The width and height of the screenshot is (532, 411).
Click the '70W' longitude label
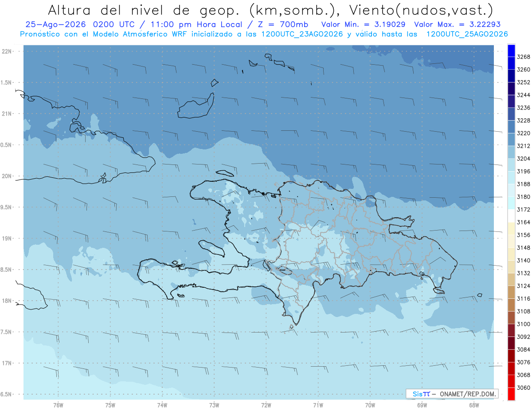[370, 405]
